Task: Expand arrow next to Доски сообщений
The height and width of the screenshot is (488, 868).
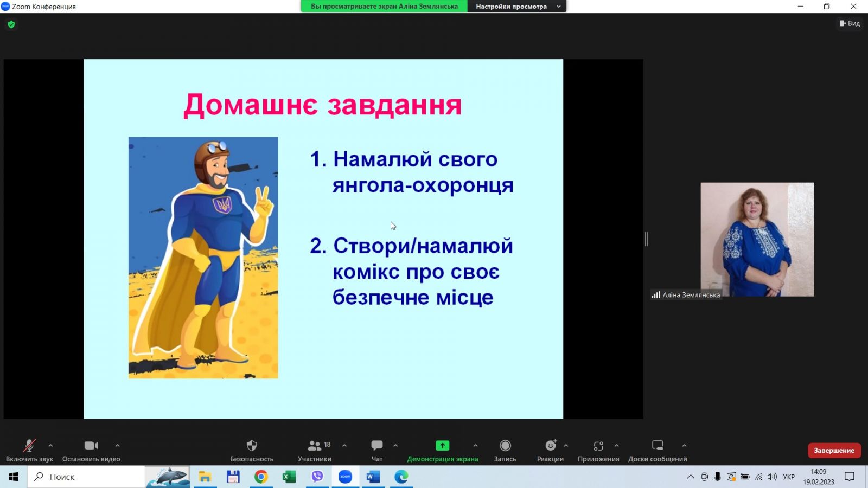Action: tap(685, 446)
